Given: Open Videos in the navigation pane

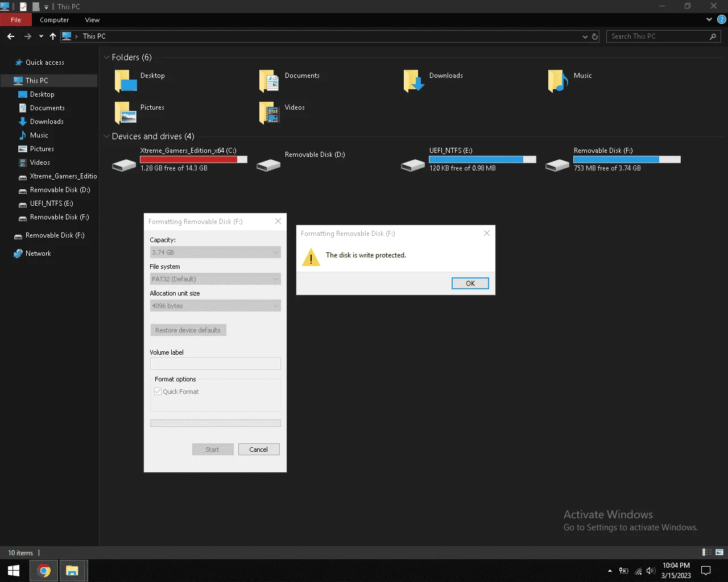Looking at the screenshot, I should pyautogui.click(x=40, y=163).
